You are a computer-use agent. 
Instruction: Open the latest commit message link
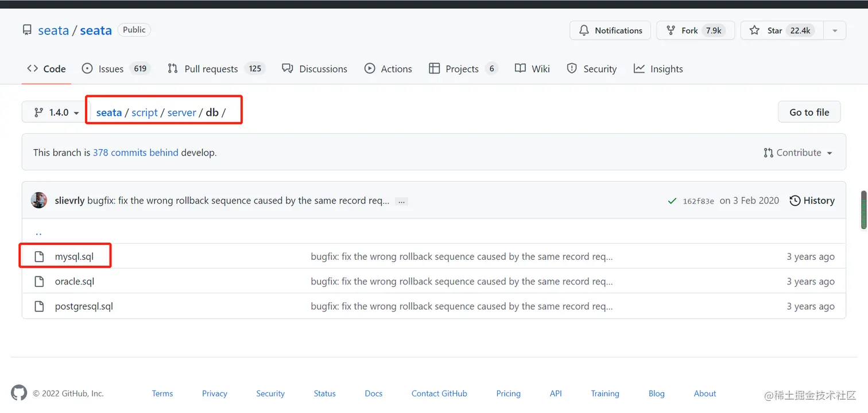pos(238,201)
